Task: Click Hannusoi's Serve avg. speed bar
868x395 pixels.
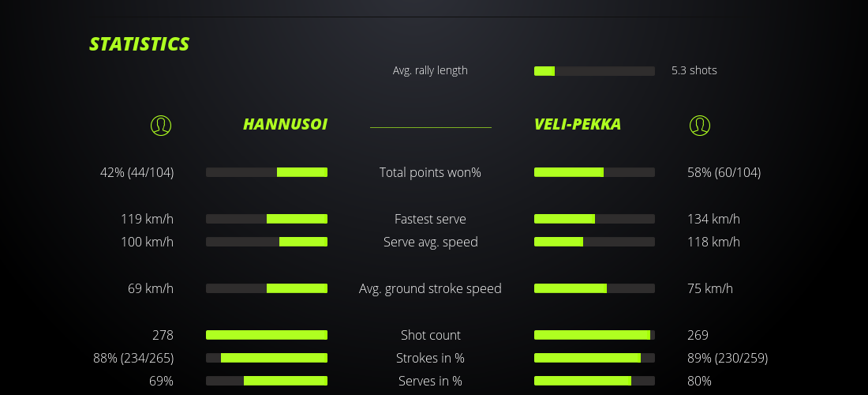Action: pos(267,242)
